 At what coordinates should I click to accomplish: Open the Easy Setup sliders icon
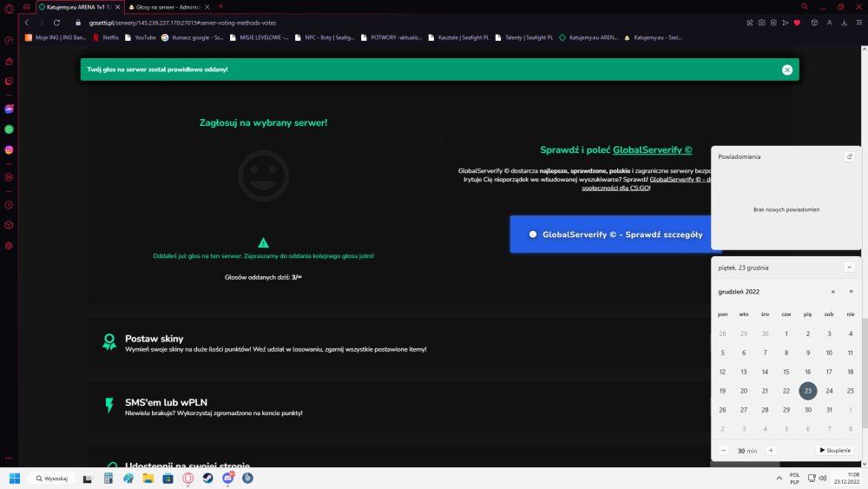[x=859, y=23]
